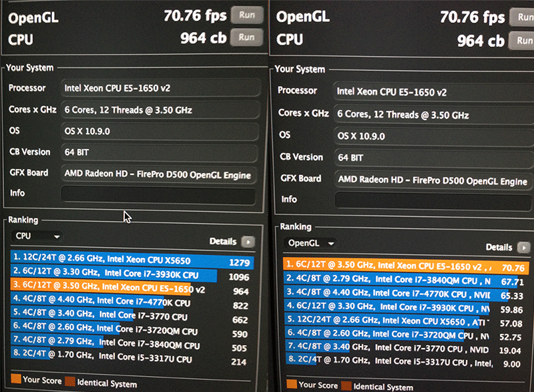Run the OpenGL test in left window
This screenshot has width=534, height=392.
[x=247, y=15]
